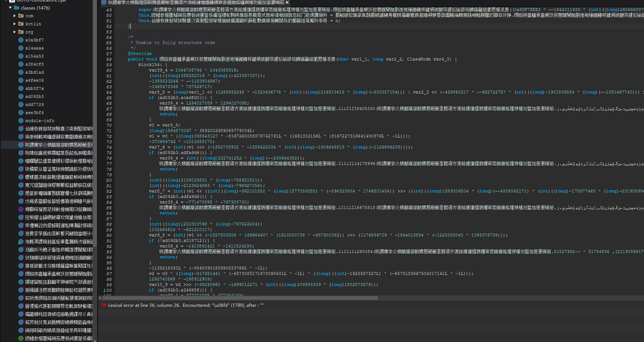Click 'public void' keywords on line 58
The height and width of the screenshot is (342, 644).
(x=142, y=59)
